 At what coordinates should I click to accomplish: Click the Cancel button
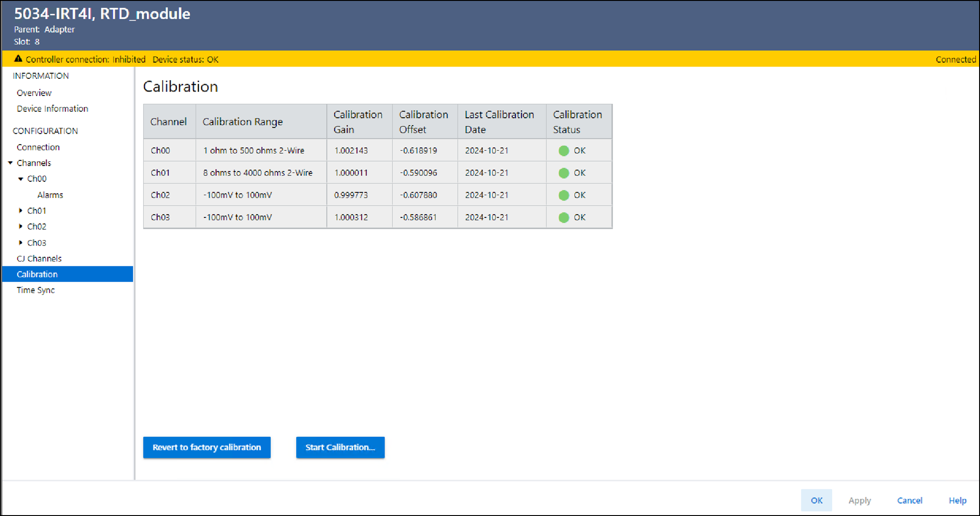pyautogui.click(x=909, y=501)
